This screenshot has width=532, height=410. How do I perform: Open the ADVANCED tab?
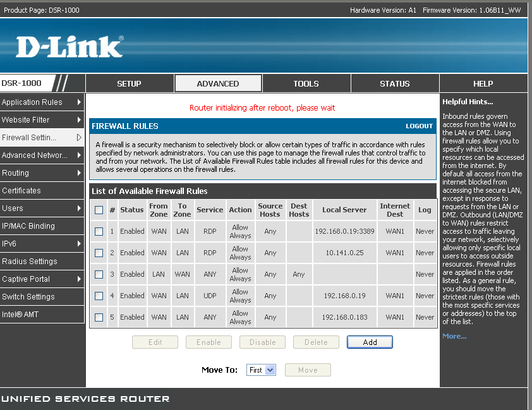pos(218,83)
